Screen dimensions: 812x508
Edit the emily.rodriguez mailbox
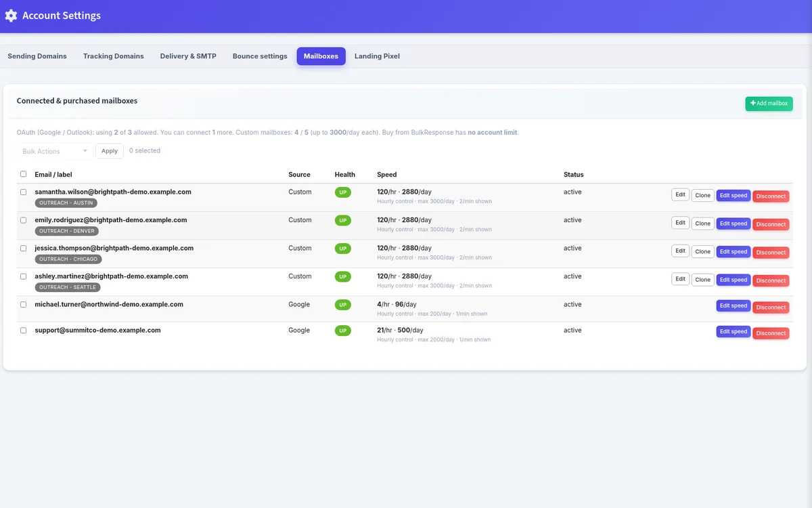click(x=680, y=222)
